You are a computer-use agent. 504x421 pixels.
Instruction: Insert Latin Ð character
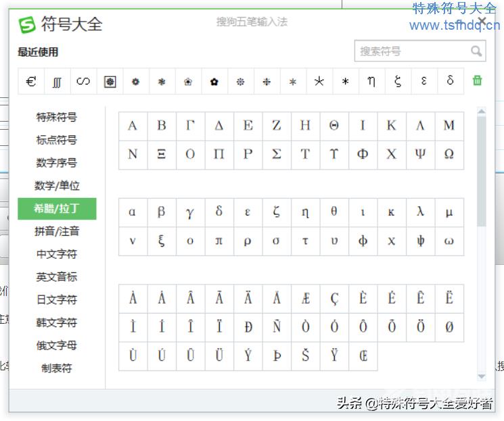click(x=248, y=327)
